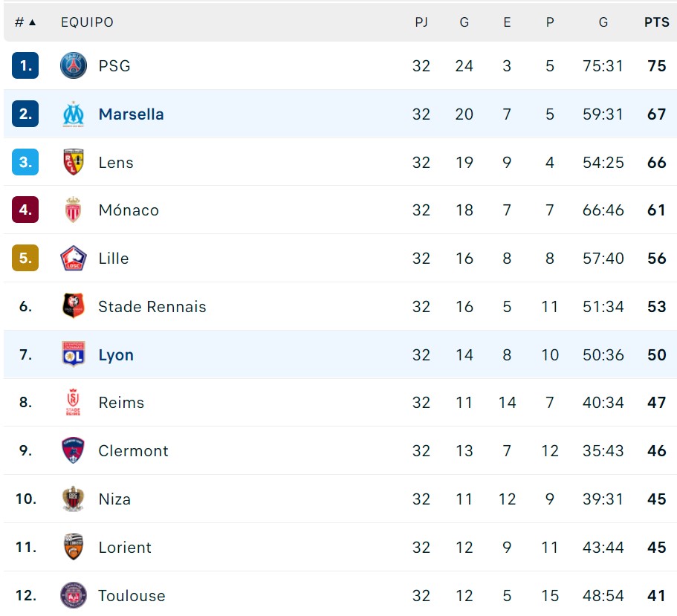Click the PSG club crest
This screenshot has width=677, height=616.
74,66
